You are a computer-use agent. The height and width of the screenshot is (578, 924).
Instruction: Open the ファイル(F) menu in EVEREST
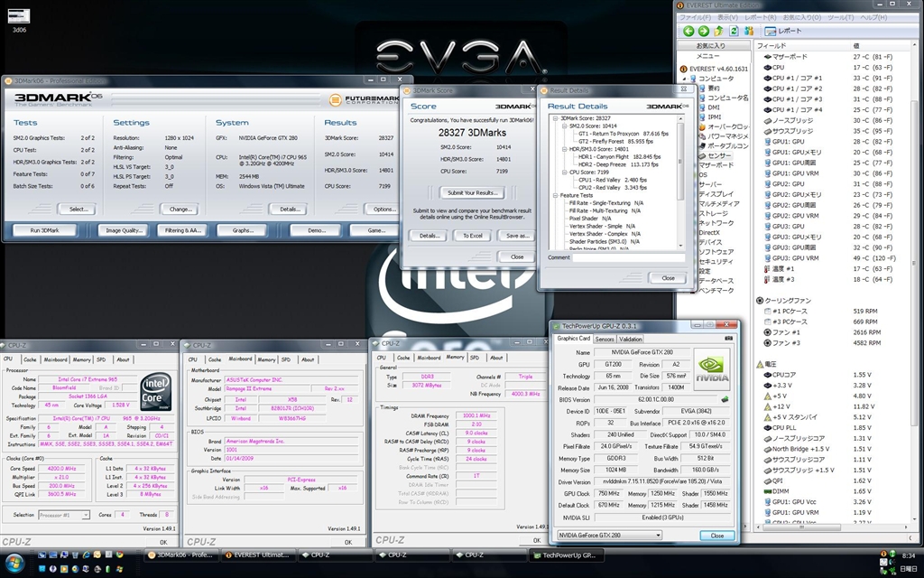[695, 17]
